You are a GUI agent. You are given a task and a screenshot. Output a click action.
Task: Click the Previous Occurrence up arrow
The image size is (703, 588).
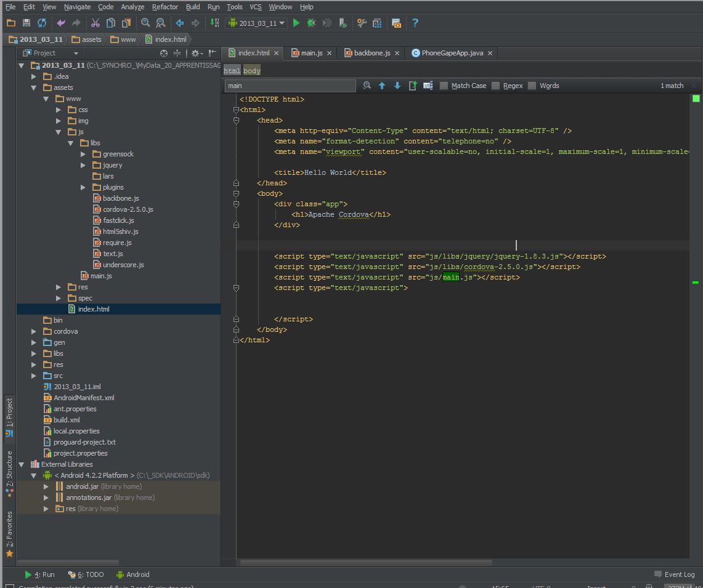point(382,86)
